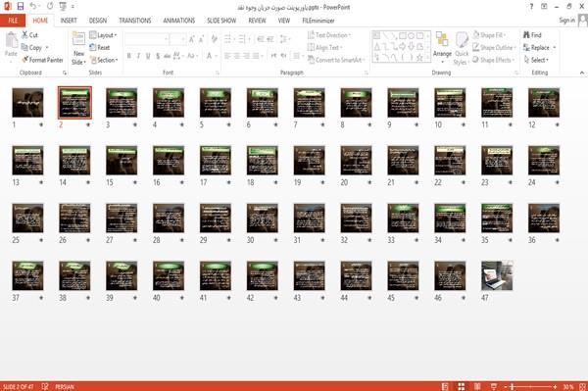Expand the font name combo box

[x=166, y=39]
